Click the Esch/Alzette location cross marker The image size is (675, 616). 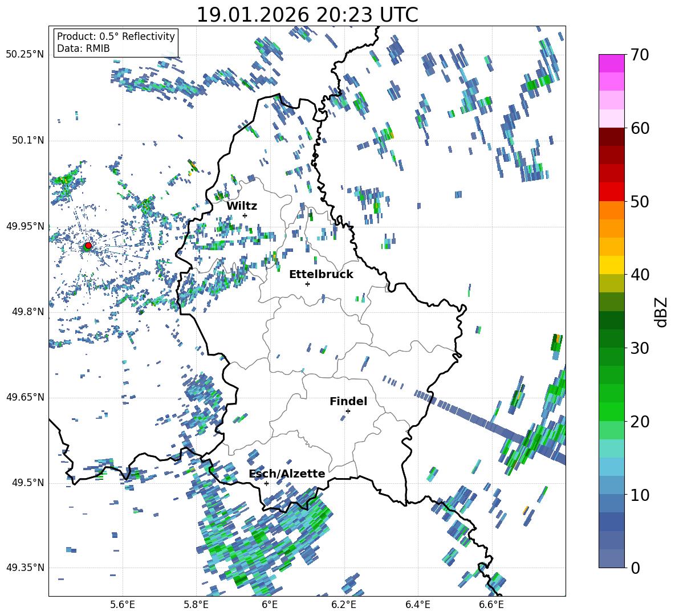point(266,483)
